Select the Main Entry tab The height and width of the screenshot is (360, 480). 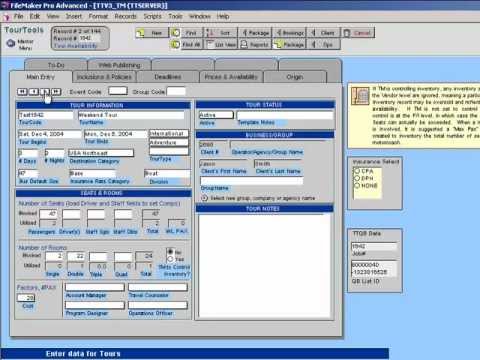coord(40,77)
